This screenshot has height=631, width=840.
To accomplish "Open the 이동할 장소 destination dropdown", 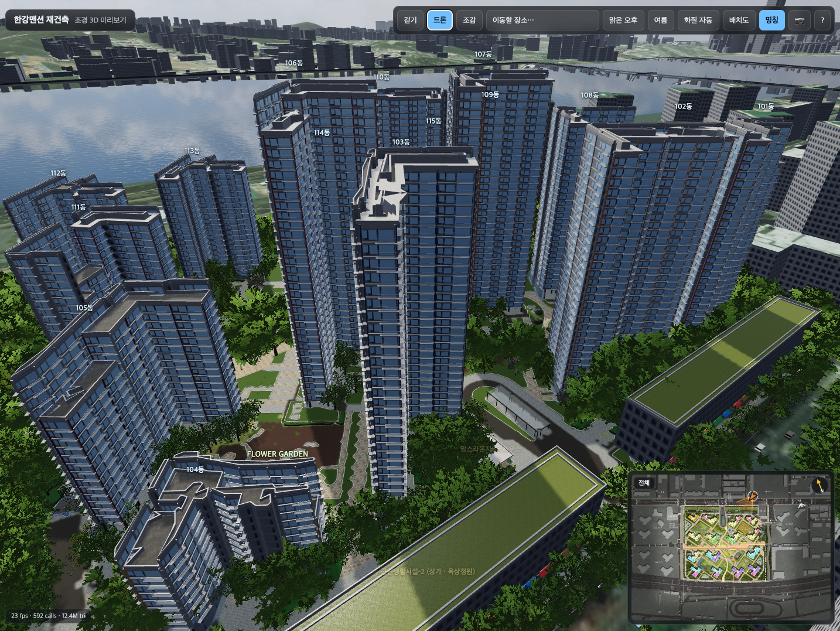I will click(542, 20).
